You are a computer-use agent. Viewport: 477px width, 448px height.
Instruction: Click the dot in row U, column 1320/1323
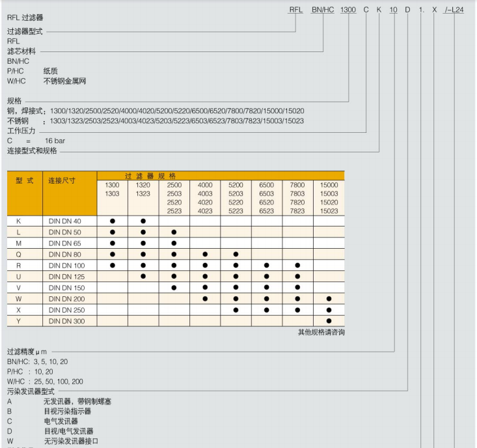[143, 276]
